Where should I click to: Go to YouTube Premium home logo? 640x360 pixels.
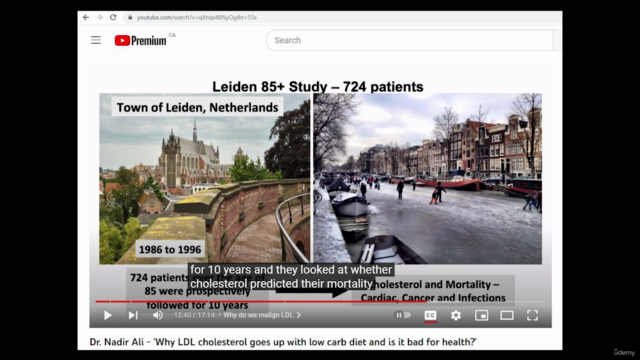[x=140, y=40]
